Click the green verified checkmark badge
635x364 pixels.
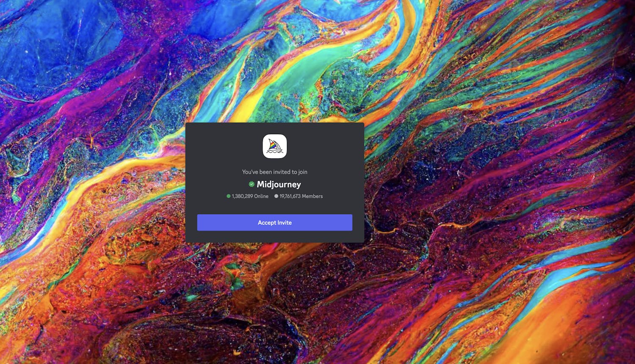[251, 184]
